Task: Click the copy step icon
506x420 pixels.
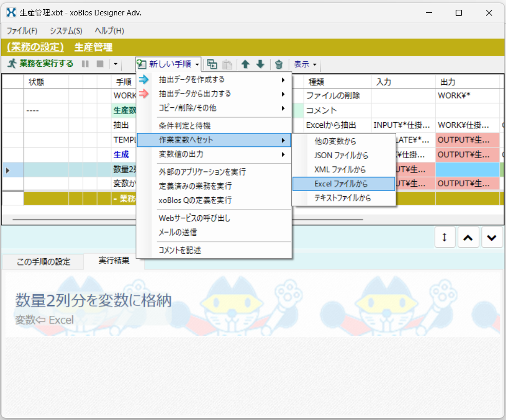Action: coord(212,64)
